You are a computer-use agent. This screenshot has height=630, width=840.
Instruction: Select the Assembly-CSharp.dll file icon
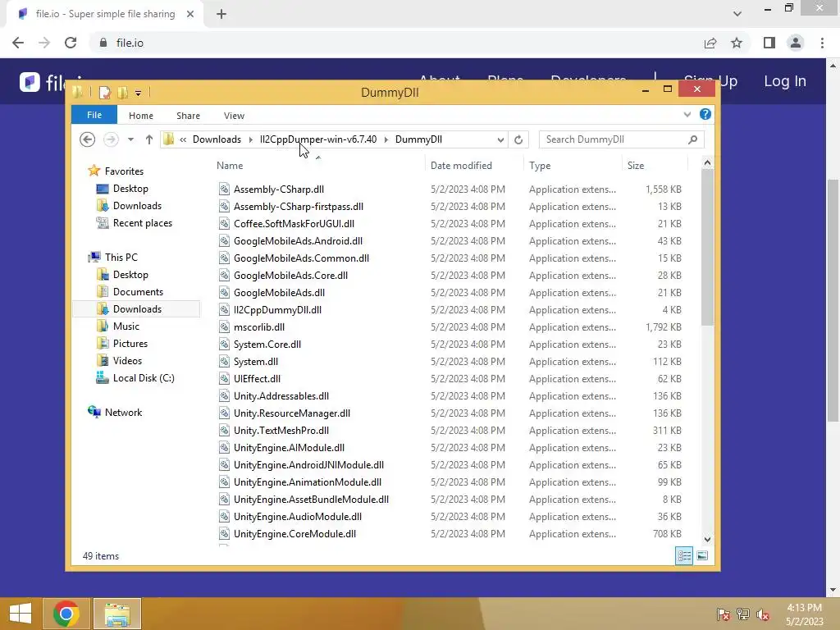(x=225, y=189)
